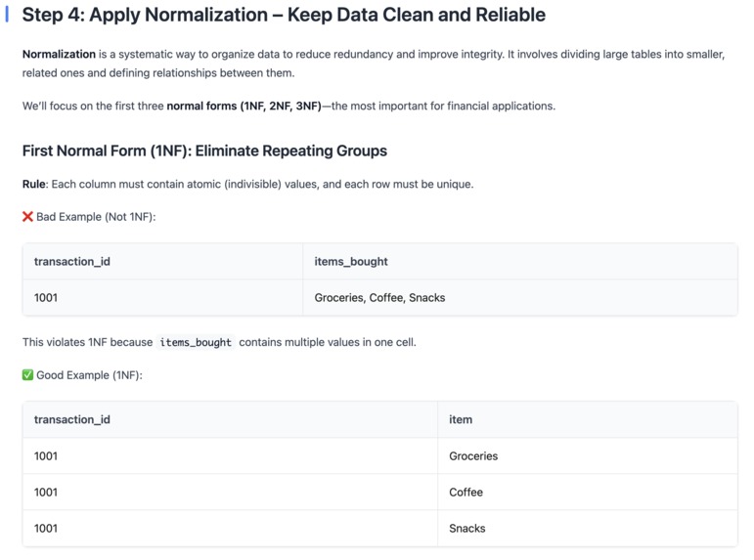Click the Step 4 Apply Normalization heading

pos(284,16)
